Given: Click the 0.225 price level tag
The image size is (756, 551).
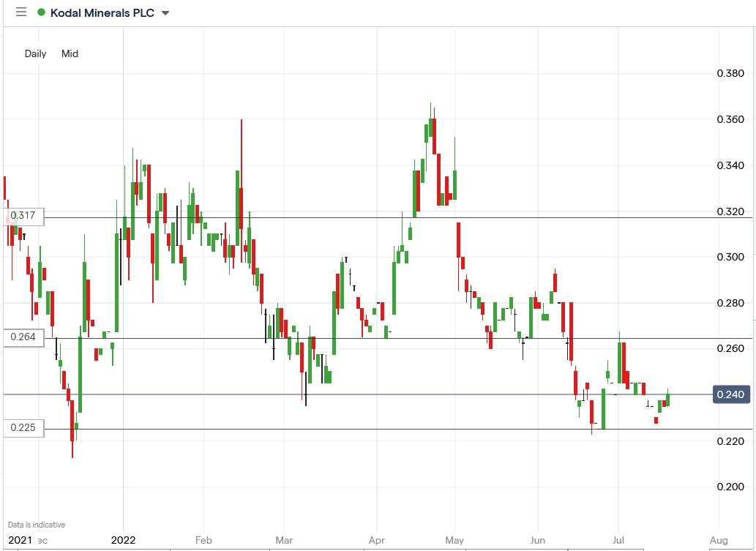Looking at the screenshot, I should 23,428.
